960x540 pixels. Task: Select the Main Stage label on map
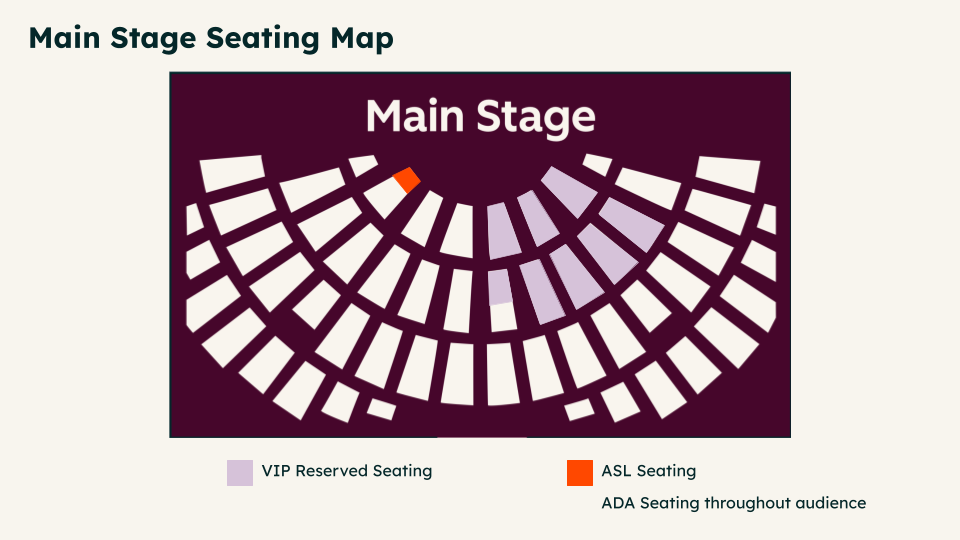481,116
